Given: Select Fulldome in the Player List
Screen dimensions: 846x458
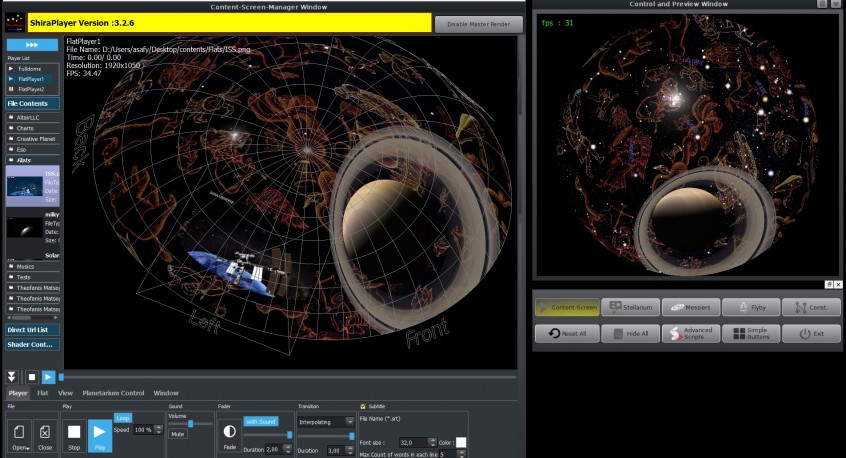Looking at the screenshot, I should point(32,69).
